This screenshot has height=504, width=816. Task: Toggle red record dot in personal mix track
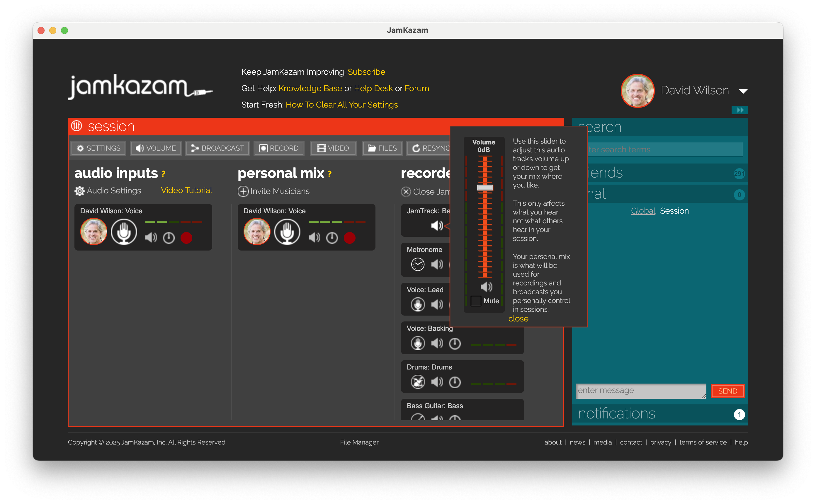point(350,238)
